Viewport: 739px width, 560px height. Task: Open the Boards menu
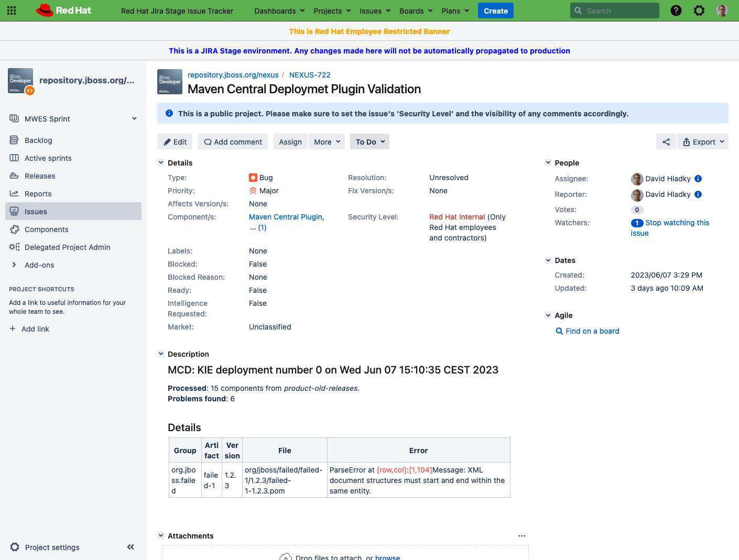coord(416,10)
